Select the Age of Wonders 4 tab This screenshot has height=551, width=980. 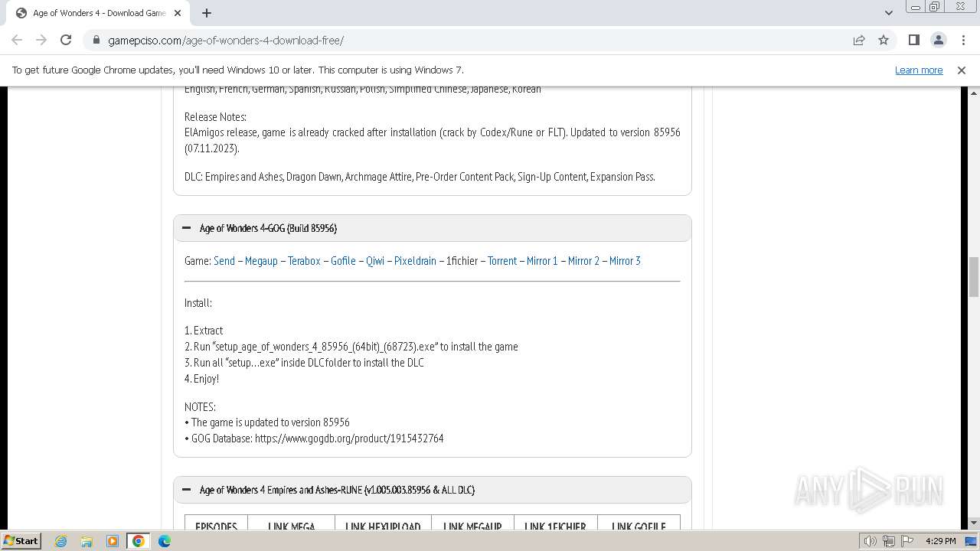pyautogui.click(x=98, y=13)
